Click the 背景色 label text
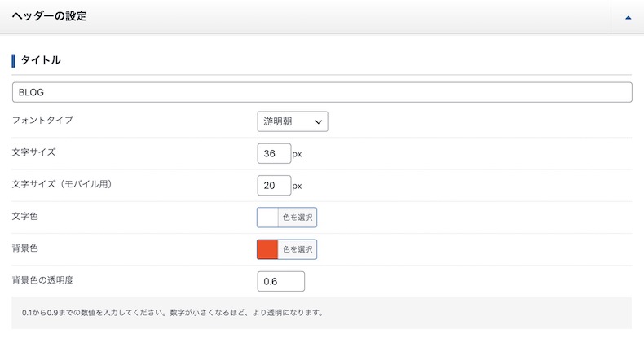The height and width of the screenshot is (343, 644). [x=25, y=248]
